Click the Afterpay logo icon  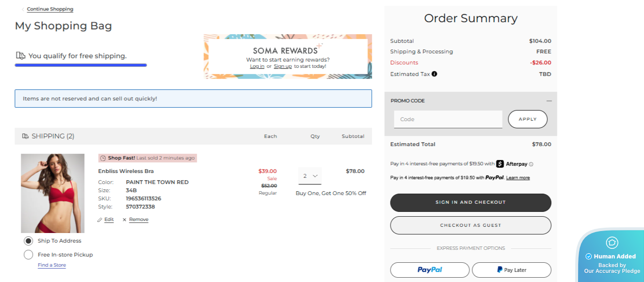[x=500, y=164]
